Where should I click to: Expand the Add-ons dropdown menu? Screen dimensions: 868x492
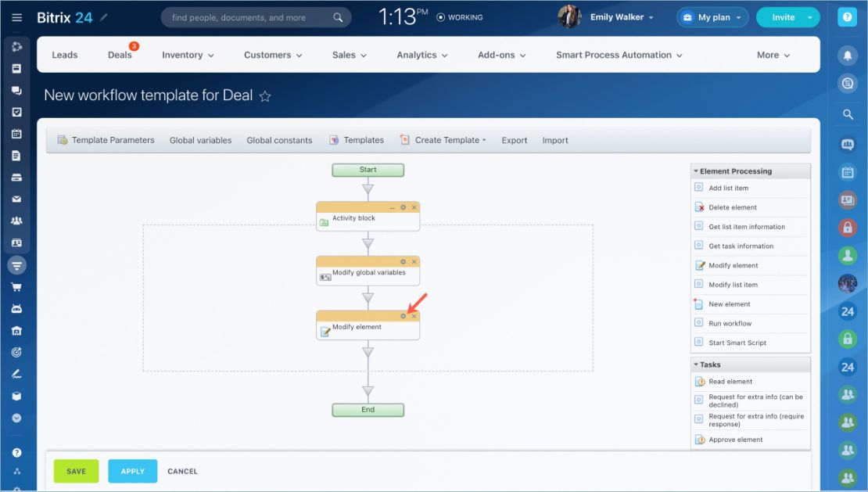click(x=501, y=55)
